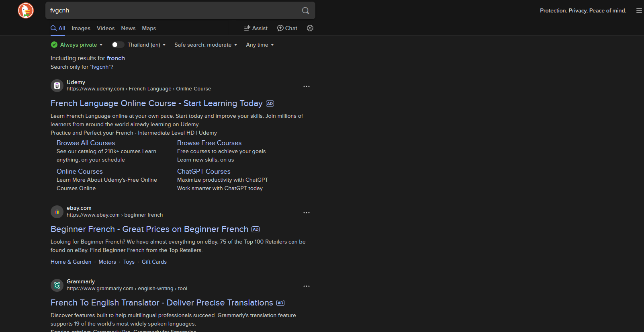
Task: Open the Any time filter dropdown
Action: (x=260, y=45)
